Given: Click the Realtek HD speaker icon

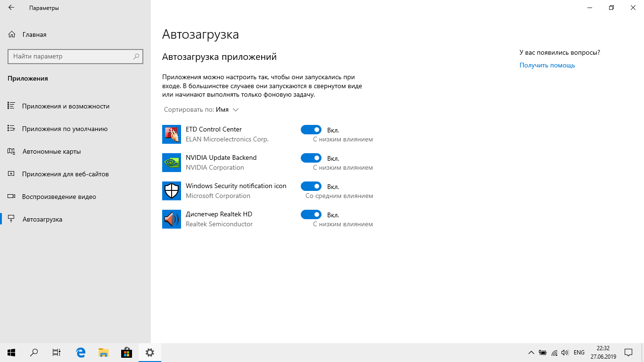Looking at the screenshot, I should click(172, 219).
